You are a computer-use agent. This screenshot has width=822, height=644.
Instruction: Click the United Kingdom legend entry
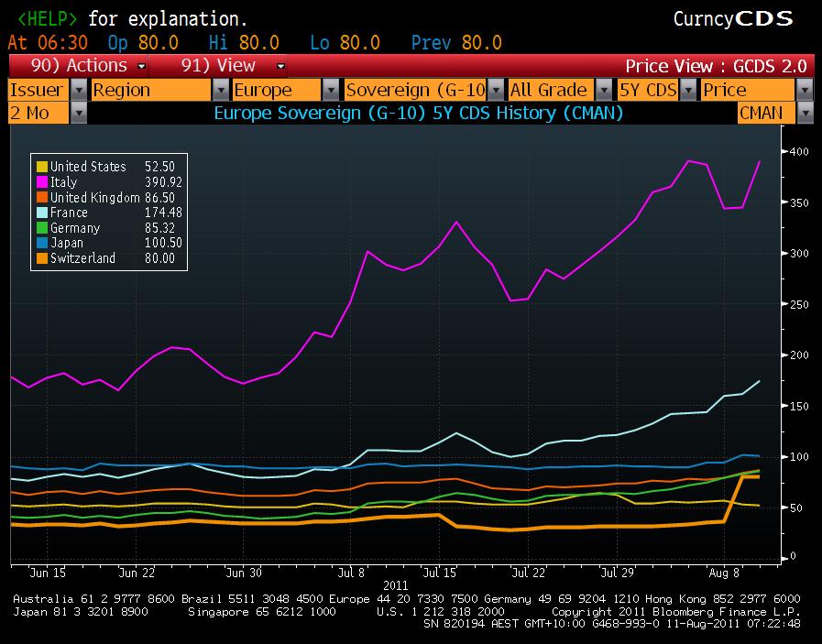tap(94, 198)
